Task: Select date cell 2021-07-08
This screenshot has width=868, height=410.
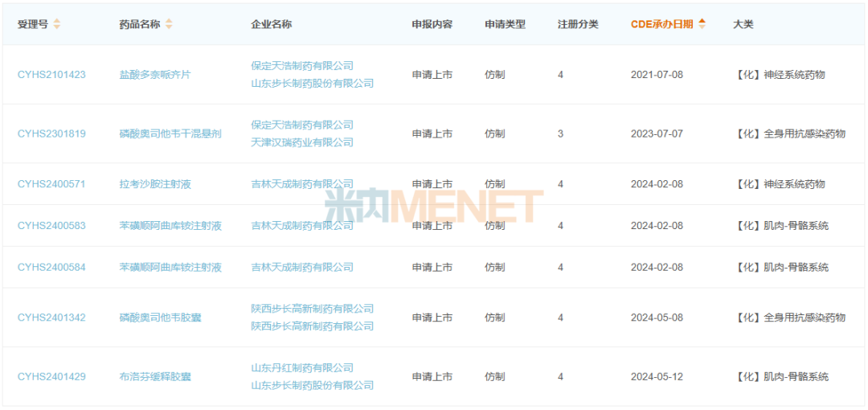Action: click(657, 74)
